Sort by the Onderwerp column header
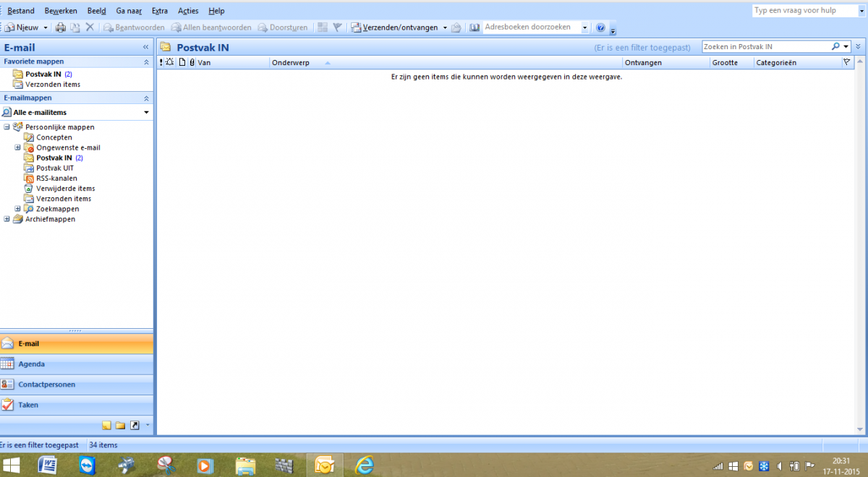868x477 pixels. [x=446, y=63]
